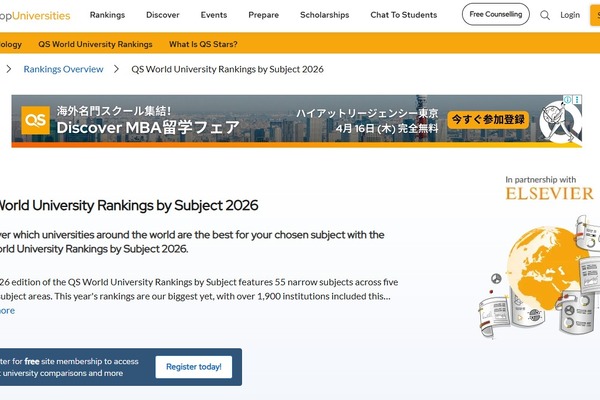Click the QS logo in the MBA banner
The height and width of the screenshot is (400, 600).
35,120
